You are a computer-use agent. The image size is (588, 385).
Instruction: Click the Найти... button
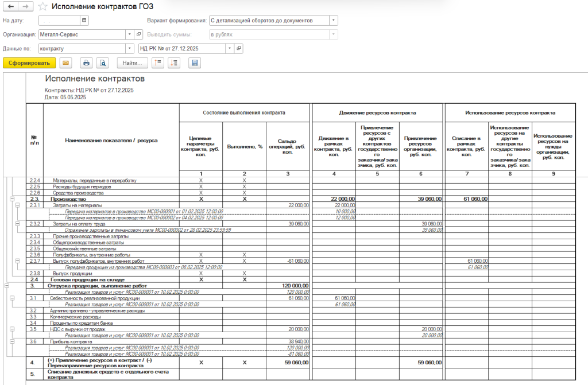(133, 63)
